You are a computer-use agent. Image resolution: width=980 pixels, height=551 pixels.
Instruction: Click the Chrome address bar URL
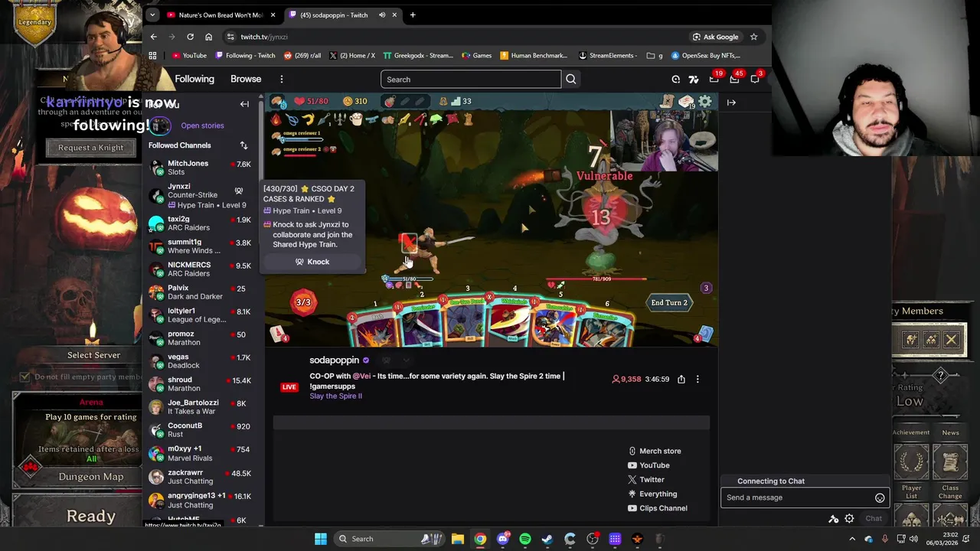[264, 37]
